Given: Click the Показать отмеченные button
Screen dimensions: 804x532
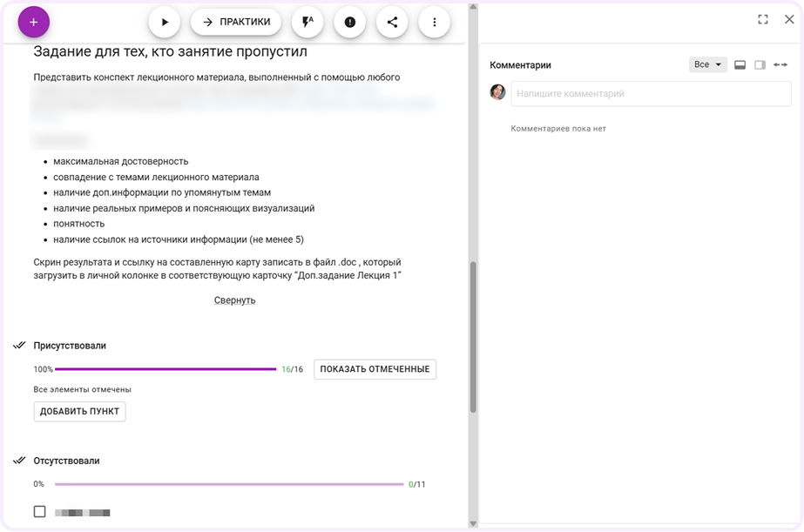Looking at the screenshot, I should click(375, 369).
